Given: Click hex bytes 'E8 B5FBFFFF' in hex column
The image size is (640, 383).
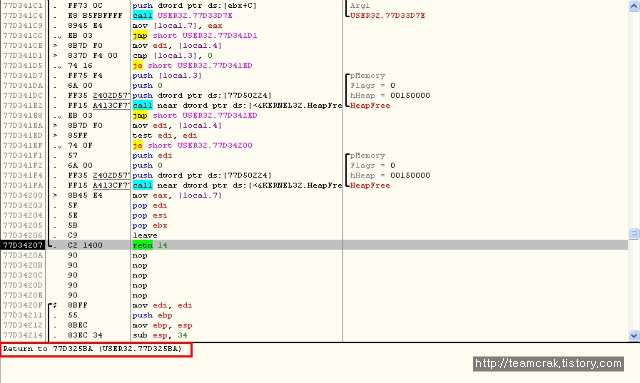Looking at the screenshot, I should click(x=95, y=16).
